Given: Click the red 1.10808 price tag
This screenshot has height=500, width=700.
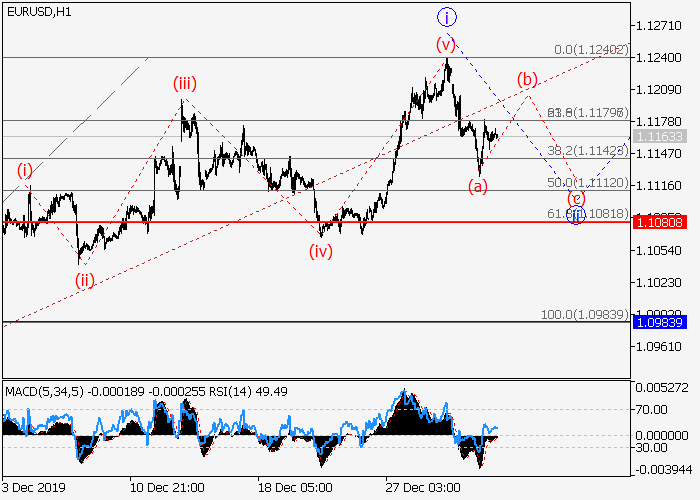Looking at the screenshot, I should coord(658,222).
